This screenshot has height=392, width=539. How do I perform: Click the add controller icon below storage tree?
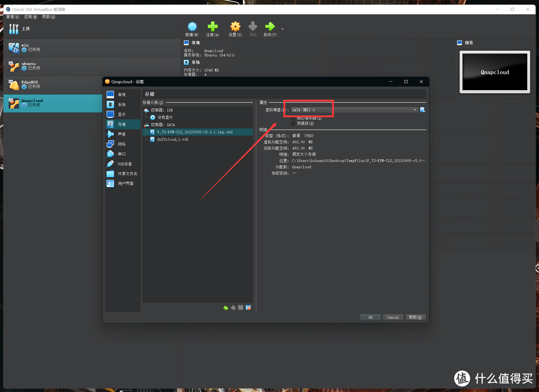(x=226, y=308)
